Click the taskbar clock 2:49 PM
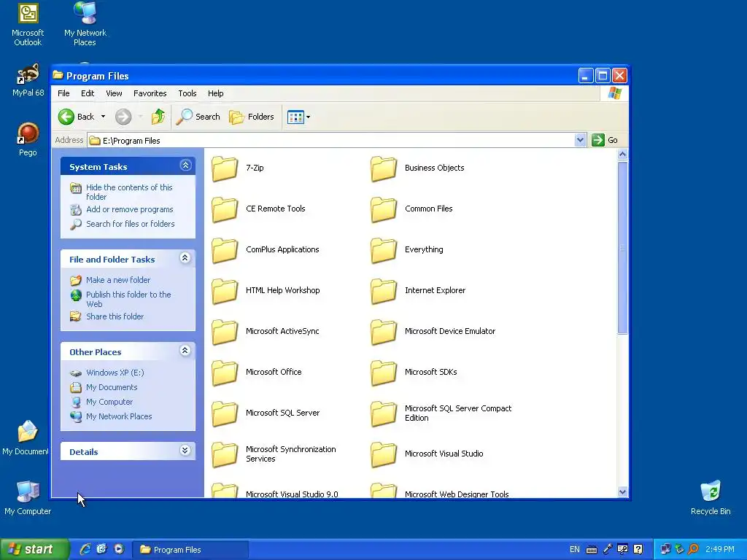The width and height of the screenshot is (747, 560). coord(720,550)
